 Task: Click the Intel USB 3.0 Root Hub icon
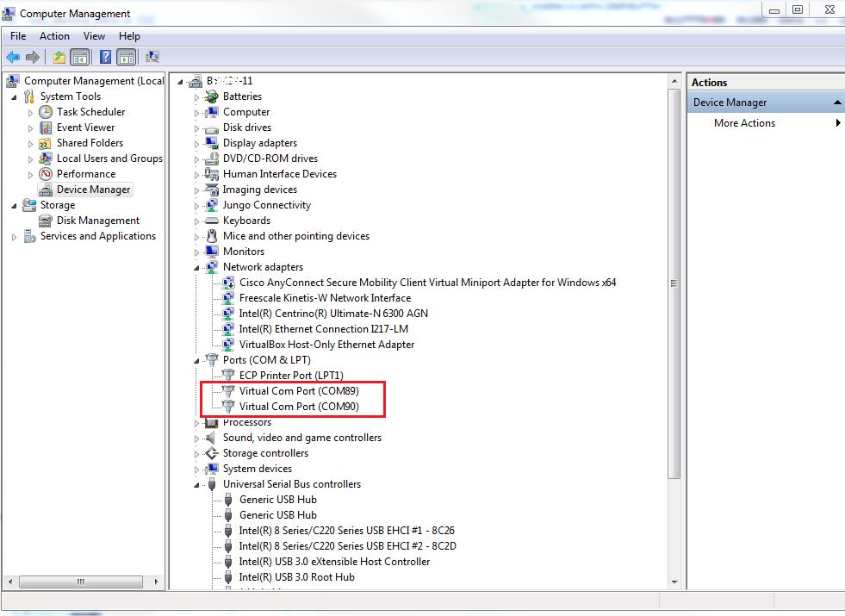pos(228,577)
